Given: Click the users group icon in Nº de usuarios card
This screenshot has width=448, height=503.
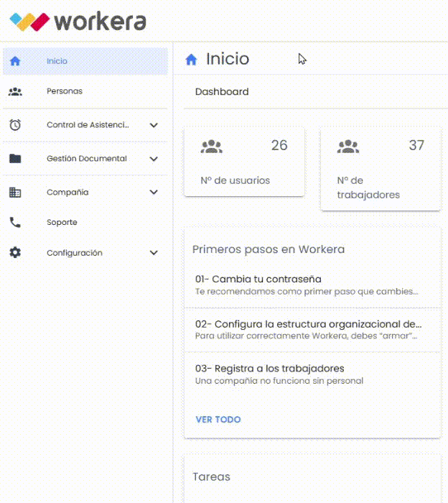Looking at the screenshot, I should tap(212, 147).
